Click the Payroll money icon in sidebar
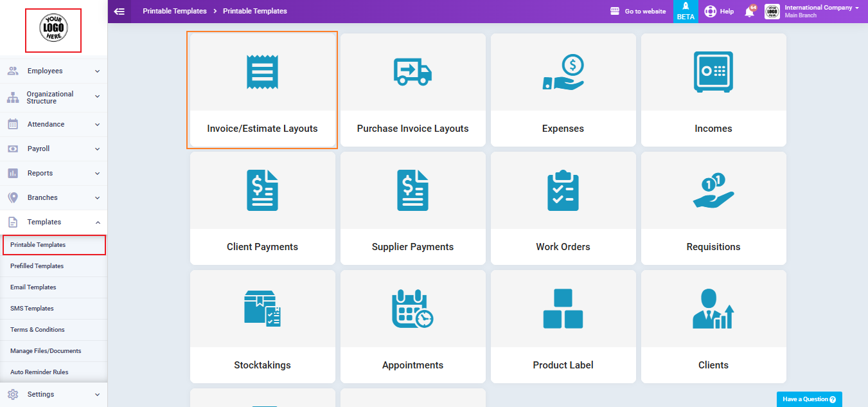This screenshot has height=407, width=868. [13, 149]
